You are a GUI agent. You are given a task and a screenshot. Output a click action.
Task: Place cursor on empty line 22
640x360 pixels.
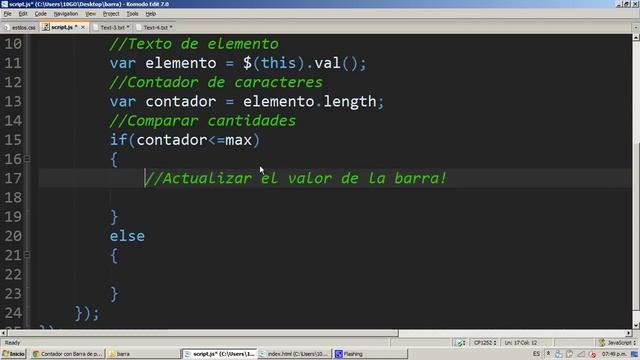335,274
